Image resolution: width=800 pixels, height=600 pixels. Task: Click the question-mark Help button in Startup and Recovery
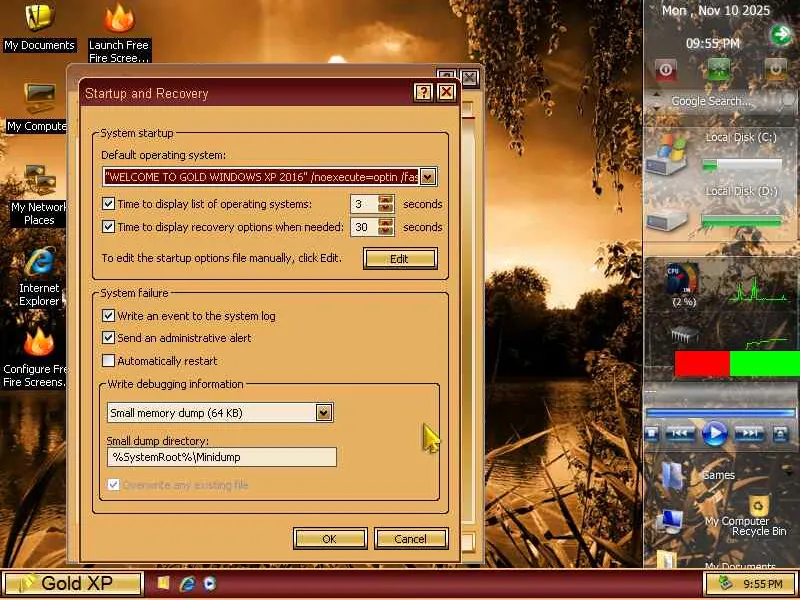(x=423, y=92)
